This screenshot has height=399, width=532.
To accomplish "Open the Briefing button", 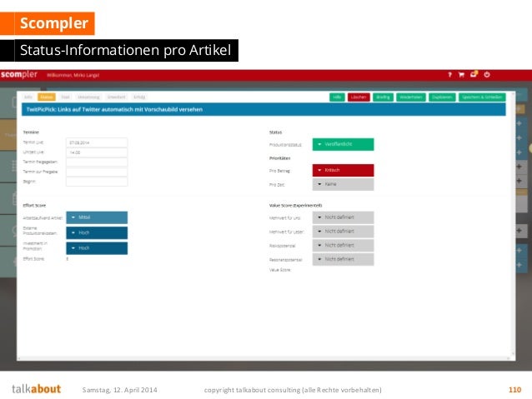I will click(383, 97).
